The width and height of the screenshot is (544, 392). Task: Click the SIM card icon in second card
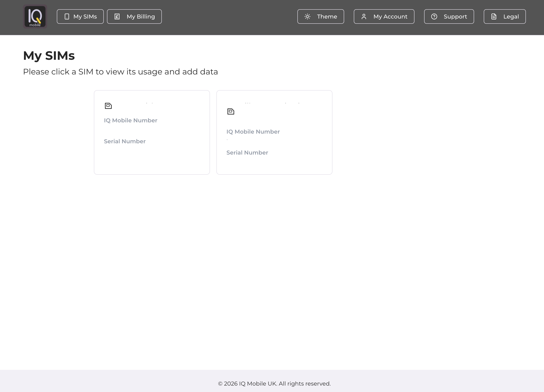tap(231, 111)
